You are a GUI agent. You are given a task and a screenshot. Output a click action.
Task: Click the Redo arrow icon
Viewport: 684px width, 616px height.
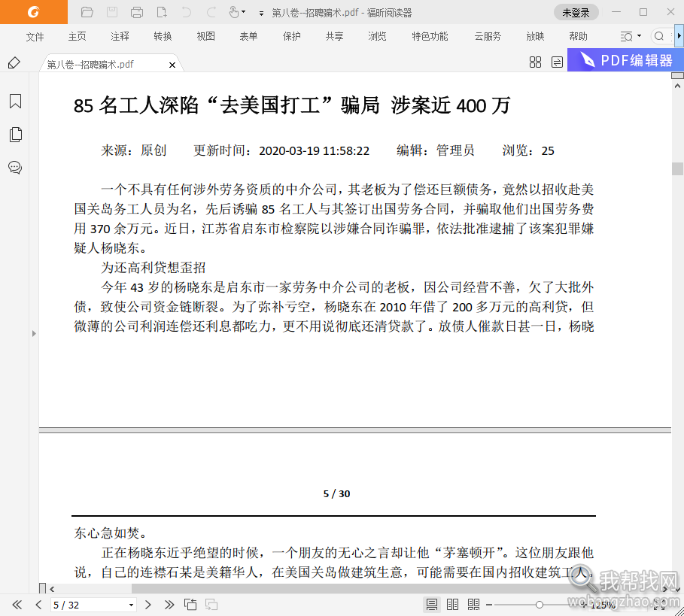click(x=211, y=12)
